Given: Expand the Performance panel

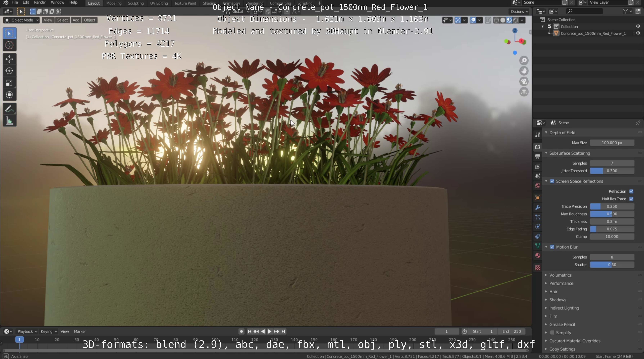Looking at the screenshot, I should (x=561, y=283).
